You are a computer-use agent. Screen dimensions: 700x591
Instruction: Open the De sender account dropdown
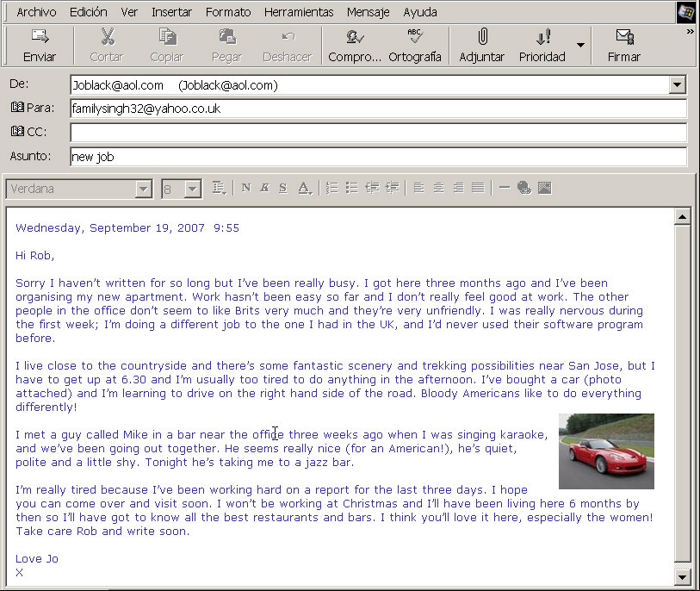678,84
